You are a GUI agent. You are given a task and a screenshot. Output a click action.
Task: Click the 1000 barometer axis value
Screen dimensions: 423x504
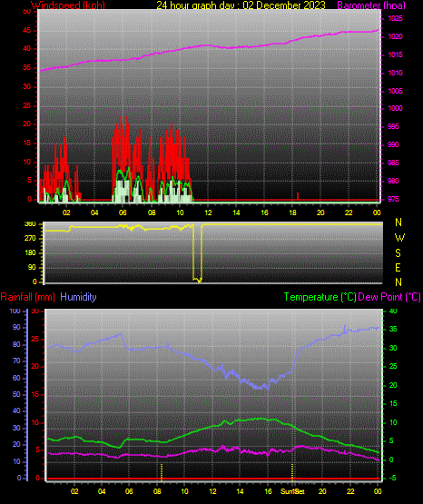tap(395, 108)
